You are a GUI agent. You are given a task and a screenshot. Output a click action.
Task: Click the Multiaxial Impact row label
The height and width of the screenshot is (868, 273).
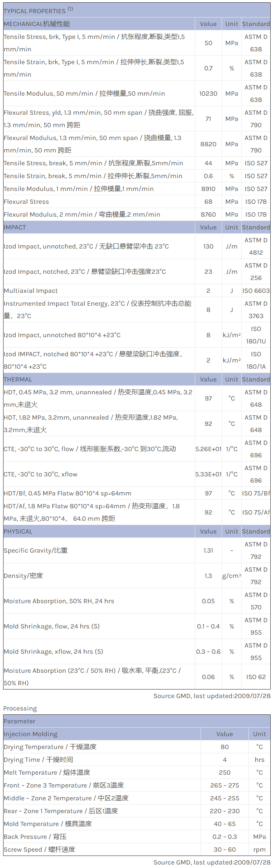point(31,290)
